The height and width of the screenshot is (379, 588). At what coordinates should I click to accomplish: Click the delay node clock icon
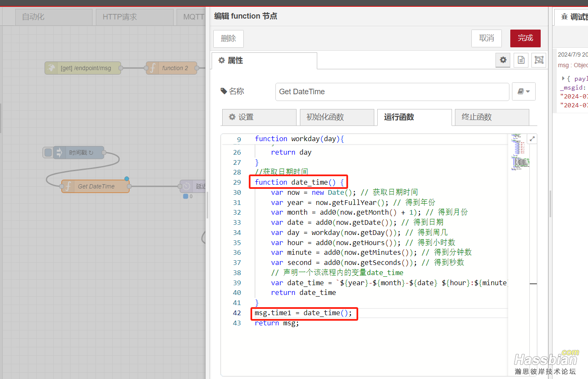click(186, 186)
